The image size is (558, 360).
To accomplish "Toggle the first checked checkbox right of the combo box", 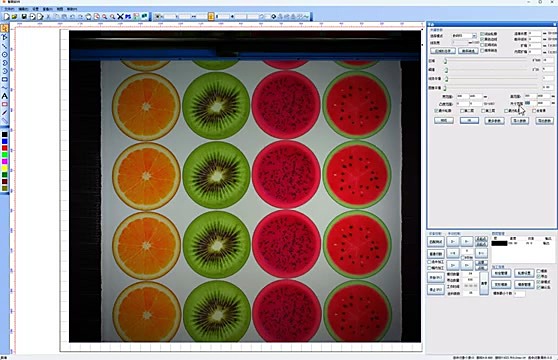I will coord(482,34).
